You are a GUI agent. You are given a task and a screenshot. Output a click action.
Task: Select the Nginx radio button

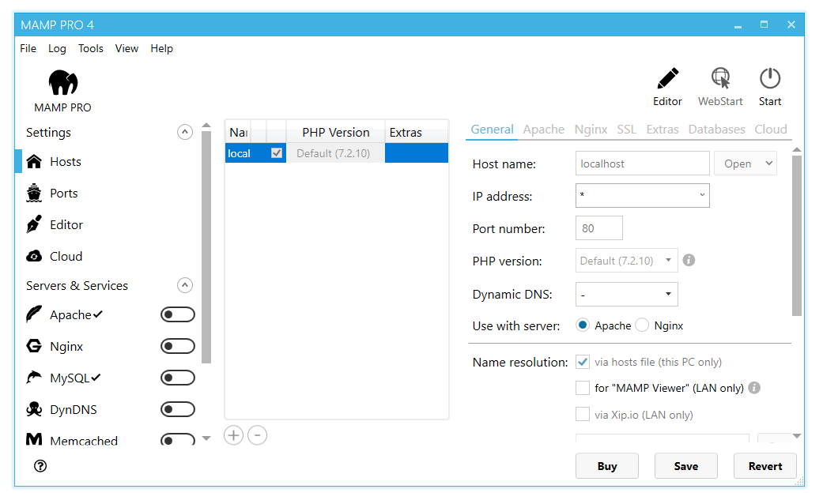[641, 325]
